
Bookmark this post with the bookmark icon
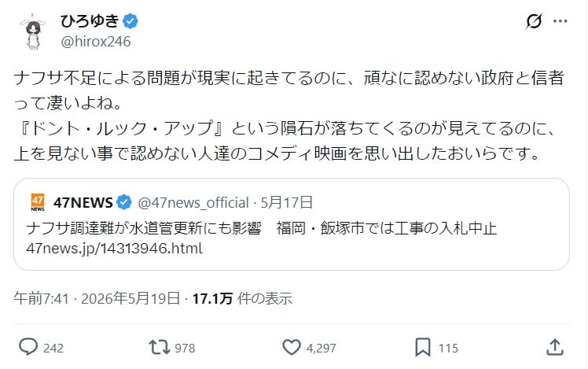coord(423,347)
